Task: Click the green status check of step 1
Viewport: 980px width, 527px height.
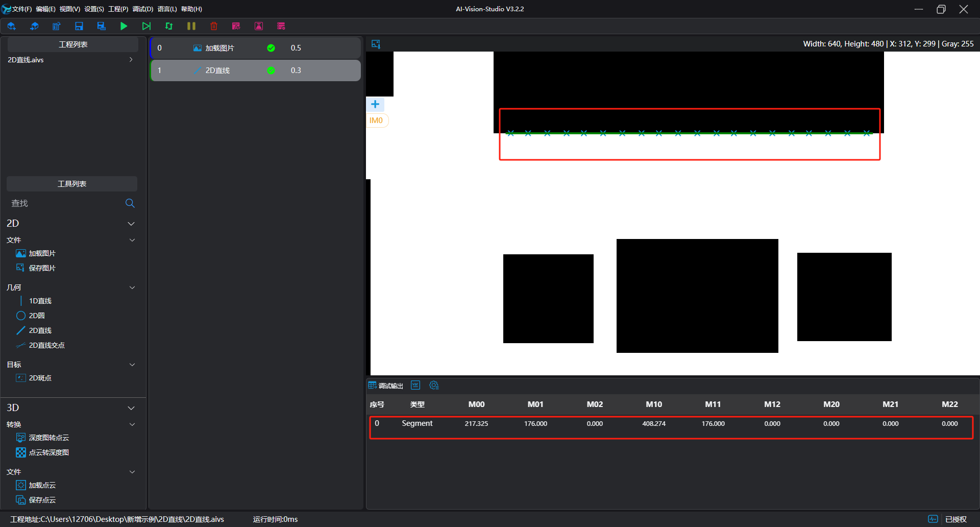Action: point(271,70)
